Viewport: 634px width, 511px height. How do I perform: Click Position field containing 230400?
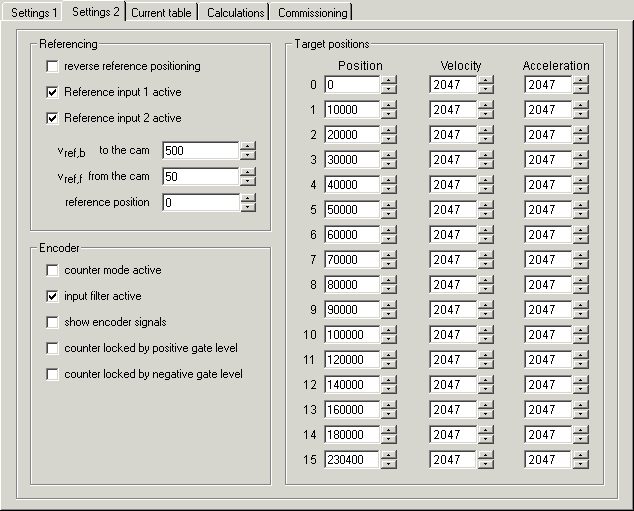click(352, 459)
